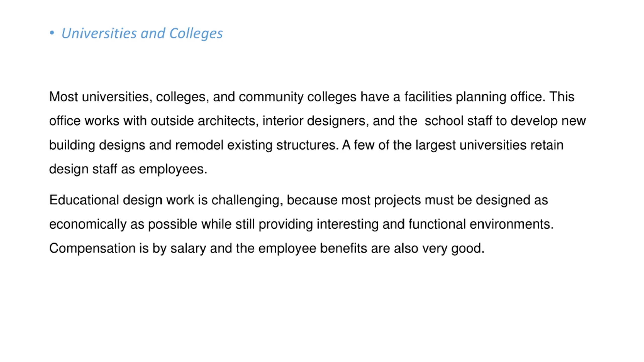The height and width of the screenshot is (362, 644).
Task: Click the phrase 'remodel existing structures'
Action: click(255, 145)
